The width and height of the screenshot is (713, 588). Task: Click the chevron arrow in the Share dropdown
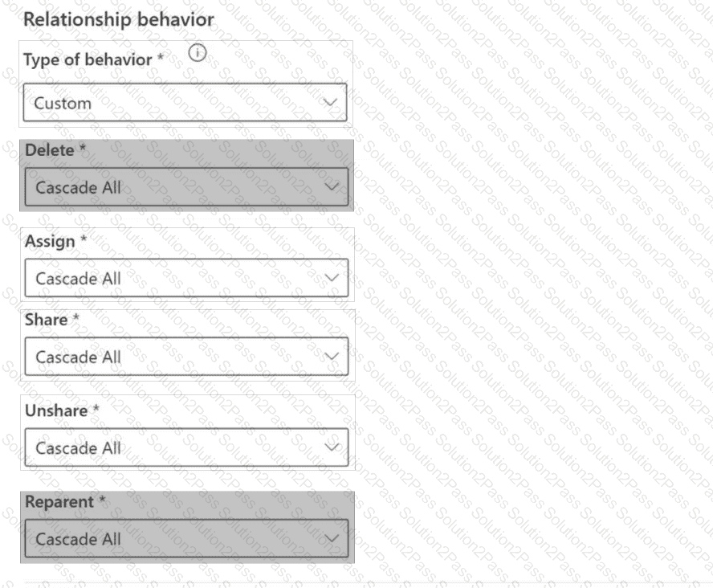pyautogui.click(x=330, y=357)
